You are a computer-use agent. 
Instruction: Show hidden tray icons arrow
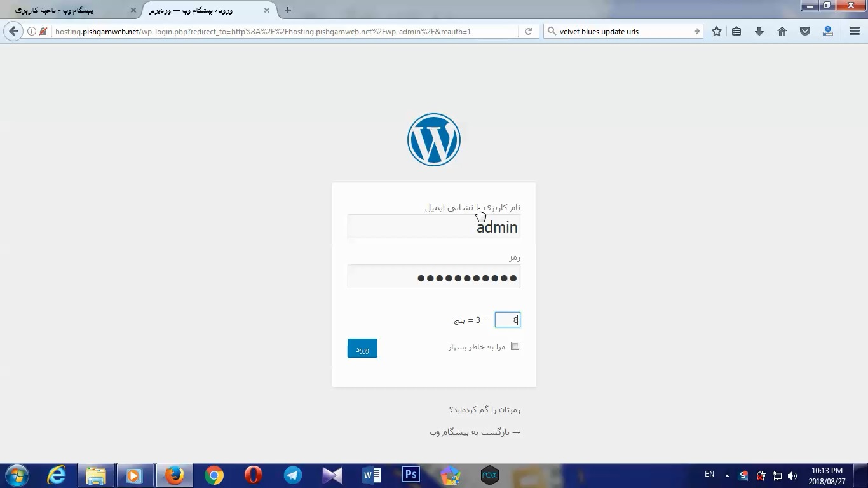727,476
